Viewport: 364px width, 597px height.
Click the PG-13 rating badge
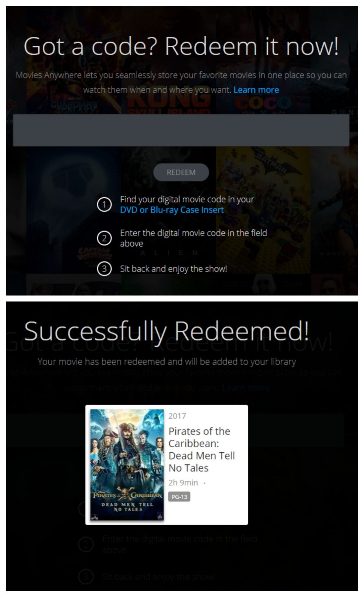coord(179,497)
